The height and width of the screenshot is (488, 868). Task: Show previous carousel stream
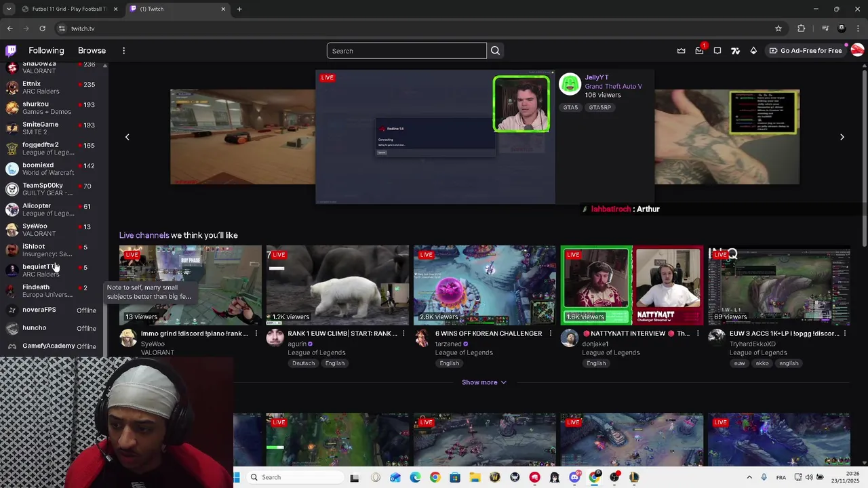click(x=127, y=137)
